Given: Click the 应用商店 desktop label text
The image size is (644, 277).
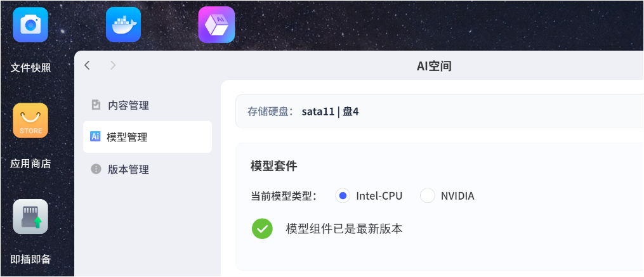Looking at the screenshot, I should tap(30, 164).
